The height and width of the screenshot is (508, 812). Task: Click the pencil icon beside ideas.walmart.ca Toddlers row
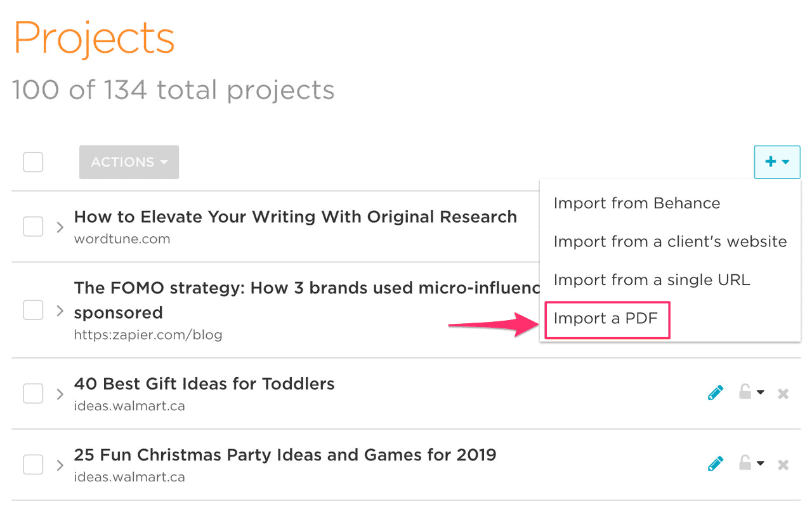(715, 392)
